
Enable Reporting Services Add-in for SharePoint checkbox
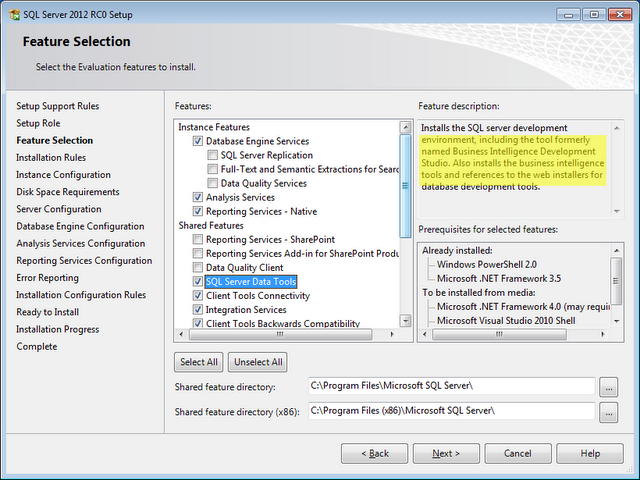click(x=198, y=253)
